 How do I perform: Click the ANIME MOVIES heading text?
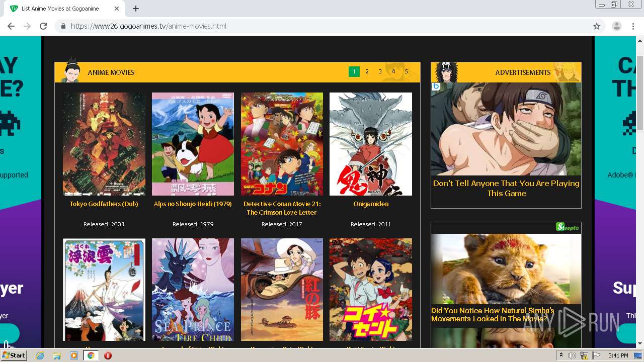(111, 72)
